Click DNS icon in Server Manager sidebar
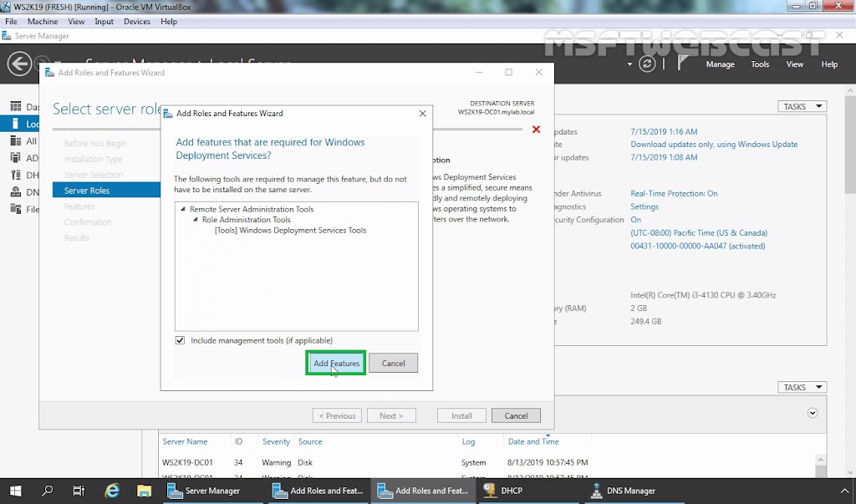This screenshot has width=856, height=504. click(x=16, y=191)
